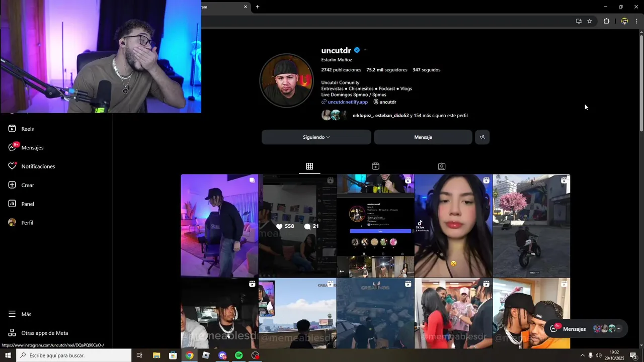Open the Windows Start menu
This screenshot has height=362, width=644.
[8, 355]
